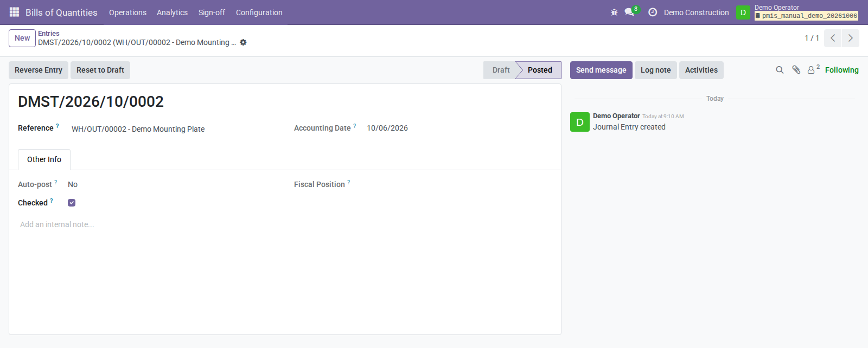Click the green Demo Operator avatar in navbar
Viewport: 868px width, 348px height.
click(x=743, y=12)
